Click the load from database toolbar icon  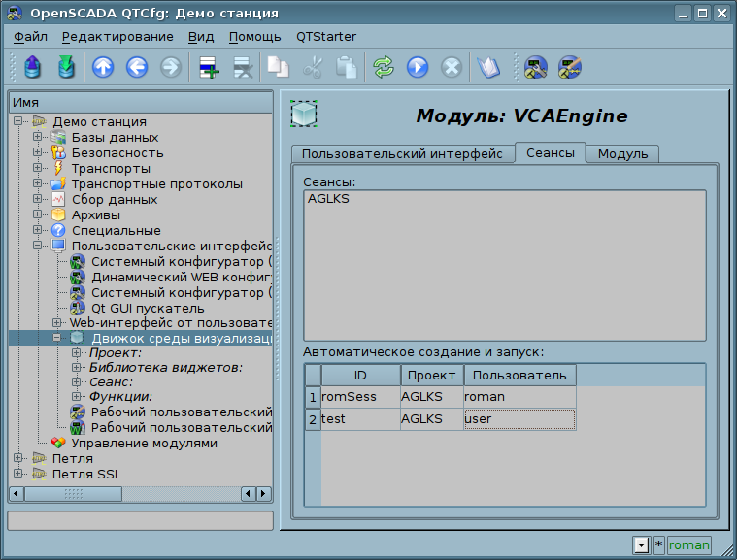[33, 67]
